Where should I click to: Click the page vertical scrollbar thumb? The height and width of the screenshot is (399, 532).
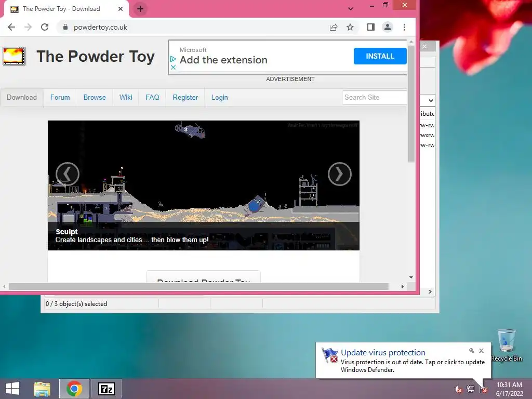411,103
